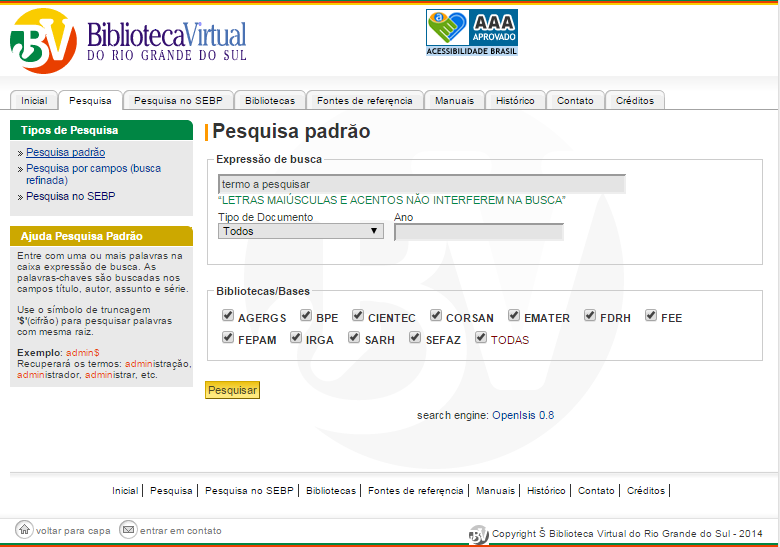Switch to the Inicial tab
Viewport: 780px width, 547px height.
[34, 100]
